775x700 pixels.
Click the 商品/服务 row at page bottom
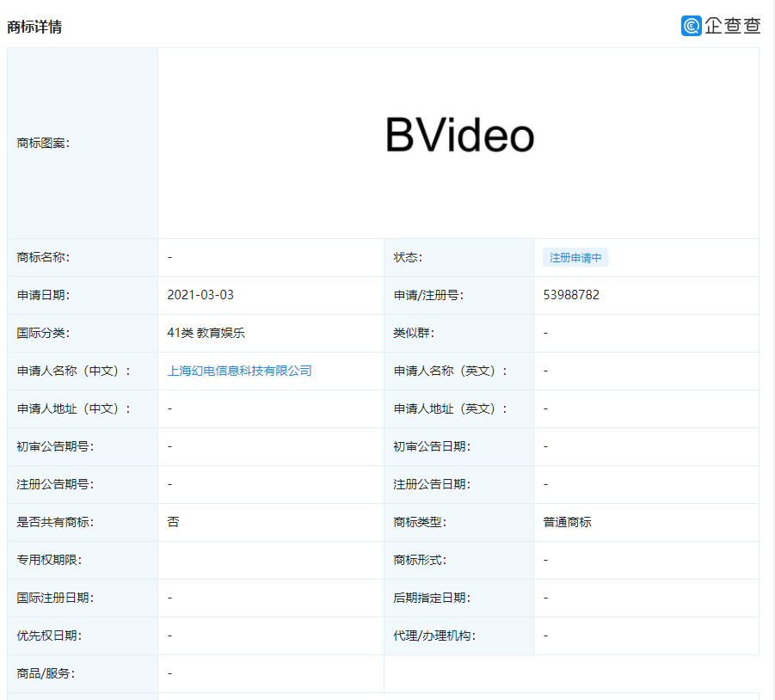pyautogui.click(x=40, y=673)
